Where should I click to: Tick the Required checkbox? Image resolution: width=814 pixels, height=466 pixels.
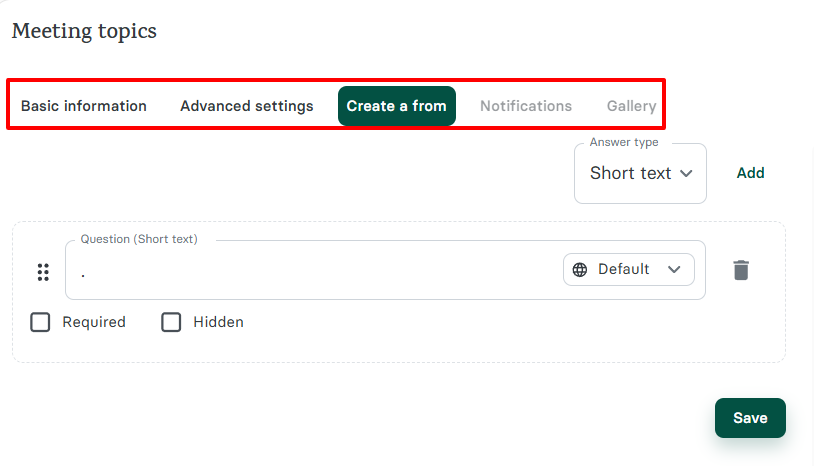(x=40, y=322)
